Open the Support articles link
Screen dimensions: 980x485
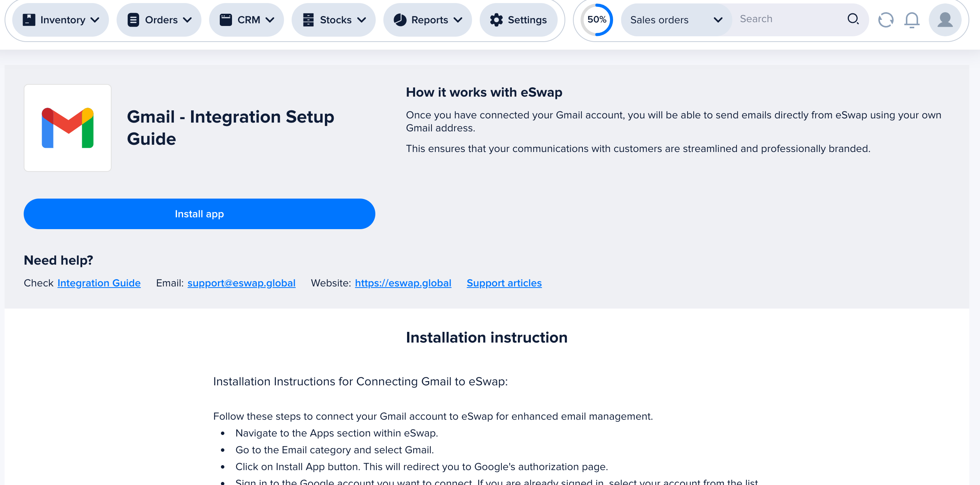[x=504, y=283]
